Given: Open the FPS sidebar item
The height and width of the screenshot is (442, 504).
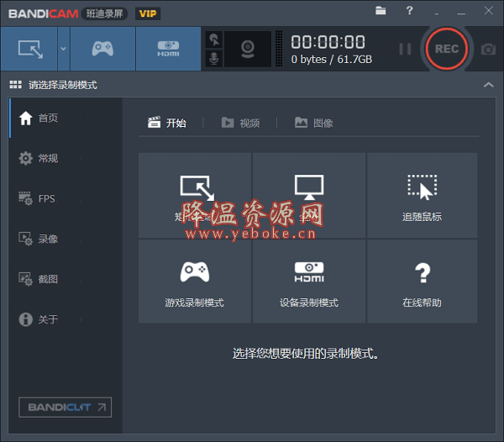Looking at the screenshot, I should tap(66, 198).
